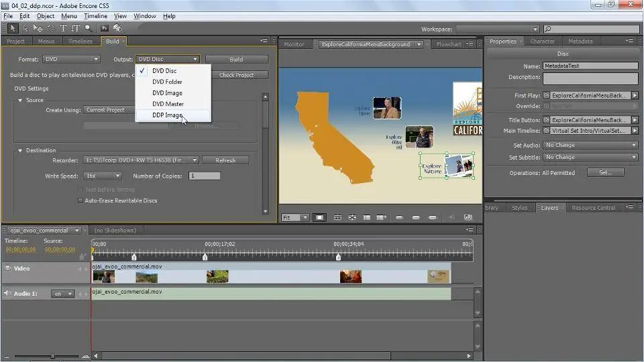Open Audio 1 language en dropdown
This screenshot has width=644, height=362.
[62, 294]
